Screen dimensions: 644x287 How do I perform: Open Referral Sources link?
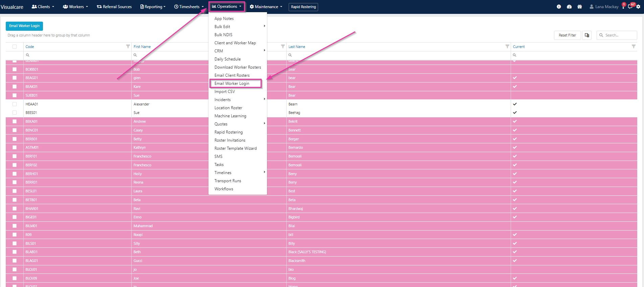[x=114, y=7]
